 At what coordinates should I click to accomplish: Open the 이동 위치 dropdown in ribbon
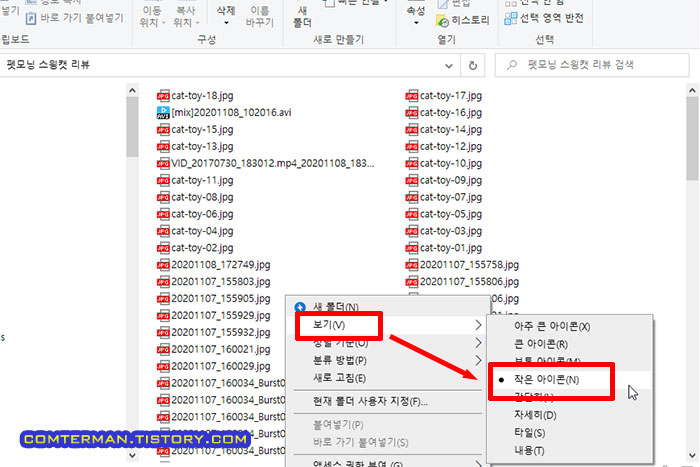point(152,16)
